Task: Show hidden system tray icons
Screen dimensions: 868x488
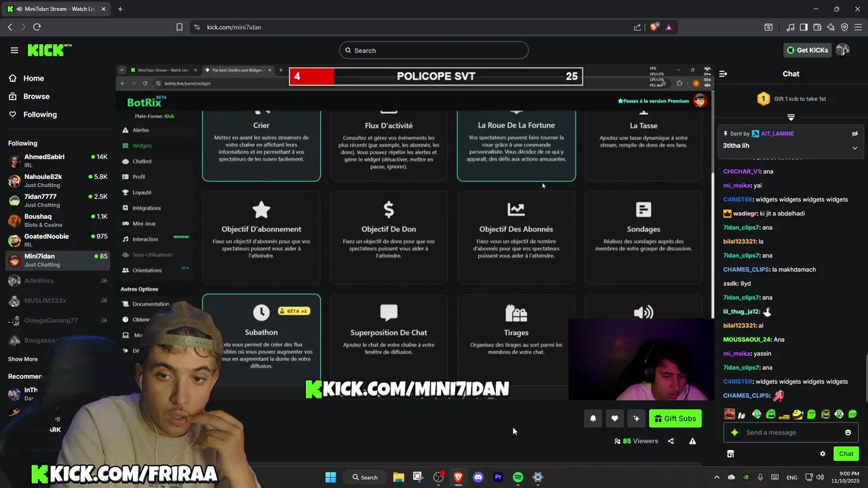Action: coord(717,477)
